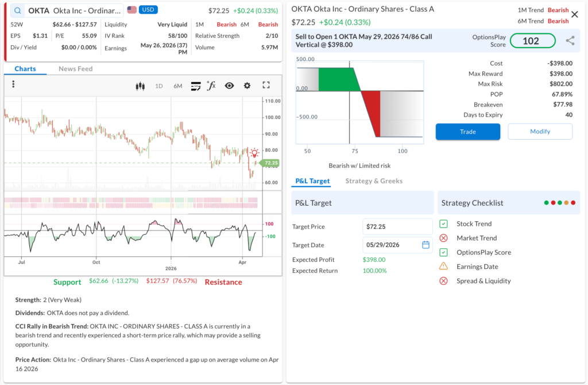This screenshot has height=385, width=588.
Task: Click the chart drawing templates icon
Action: [x=196, y=86]
